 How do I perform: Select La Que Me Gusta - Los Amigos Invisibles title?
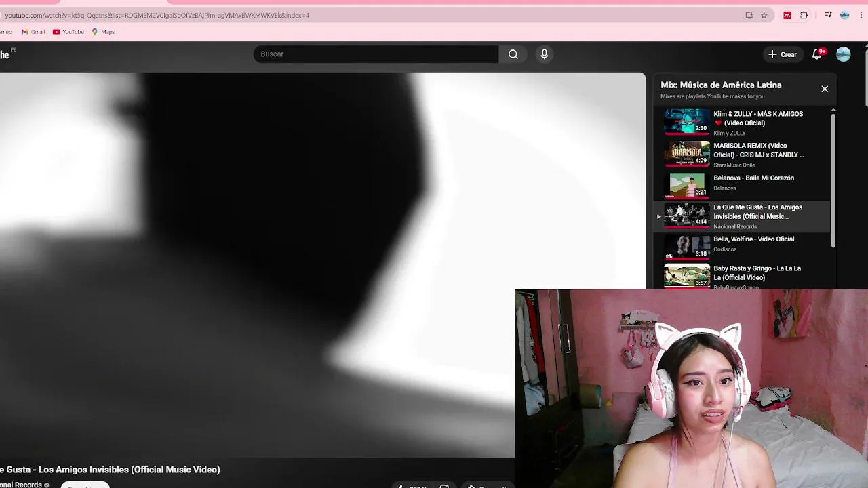757,211
